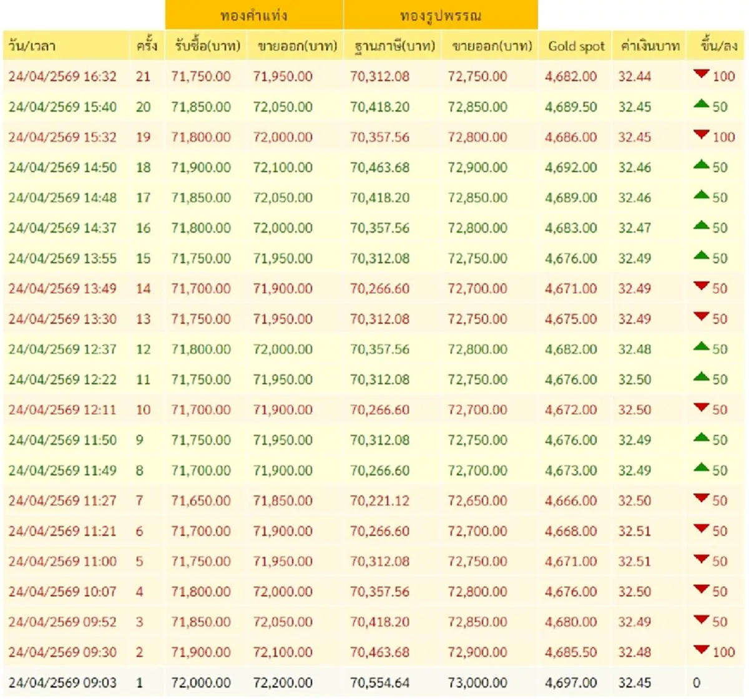Click the Gold spot value 4,697.00
This screenshot has width=749, height=700.
571,683
